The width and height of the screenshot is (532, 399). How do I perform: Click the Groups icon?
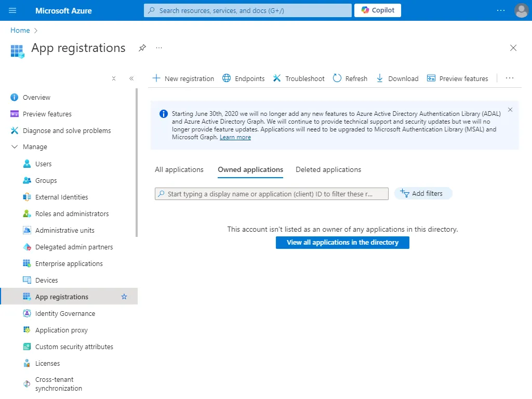pyautogui.click(x=27, y=180)
